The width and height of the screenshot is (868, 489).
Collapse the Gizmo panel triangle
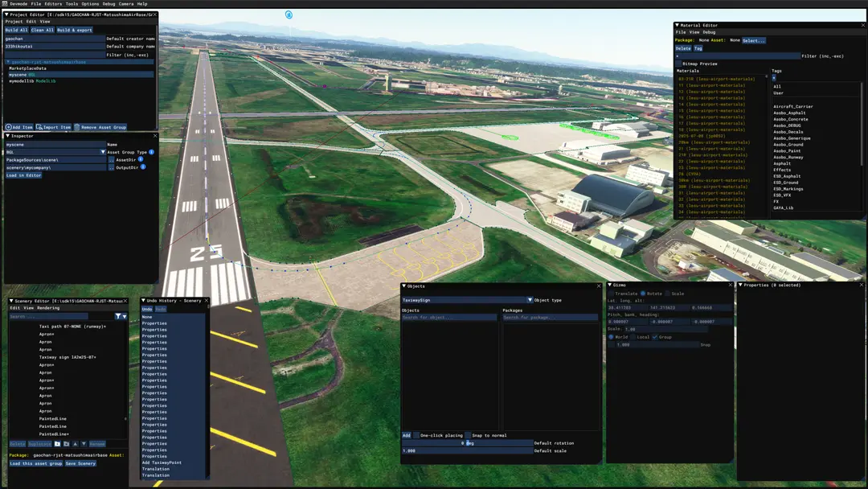[x=610, y=285]
